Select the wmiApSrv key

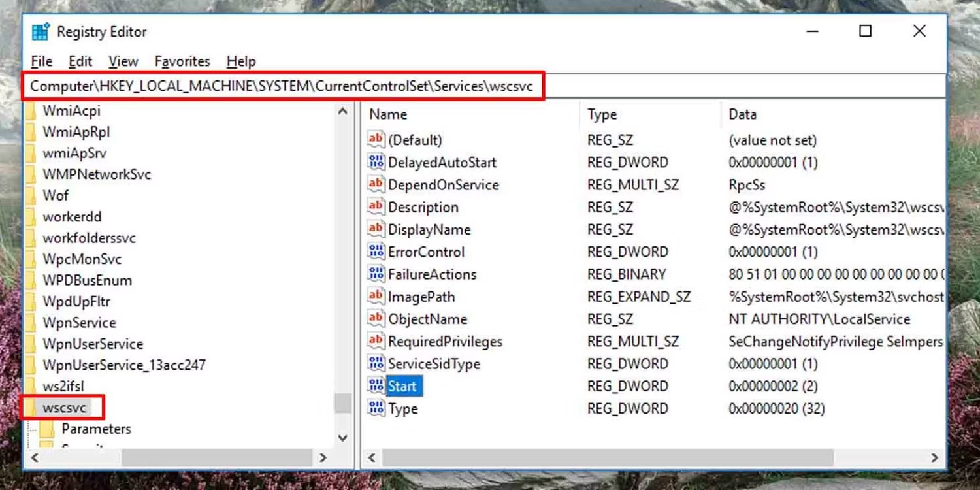tap(74, 153)
